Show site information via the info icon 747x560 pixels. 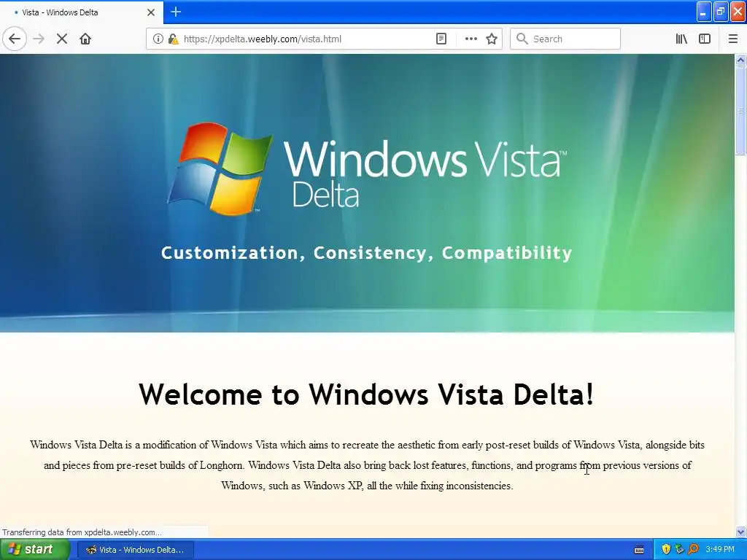click(x=158, y=39)
